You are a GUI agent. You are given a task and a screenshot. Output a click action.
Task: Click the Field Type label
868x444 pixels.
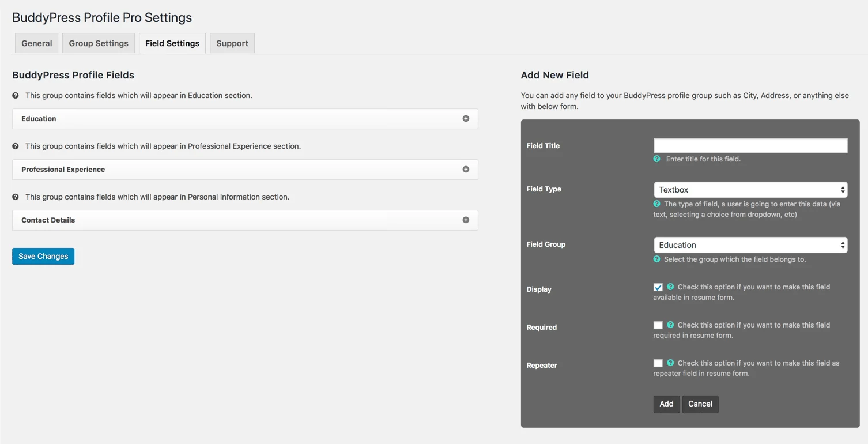point(544,189)
